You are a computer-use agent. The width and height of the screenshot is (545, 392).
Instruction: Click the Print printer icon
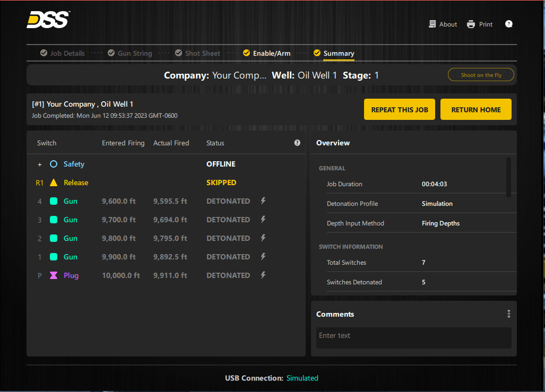click(470, 24)
